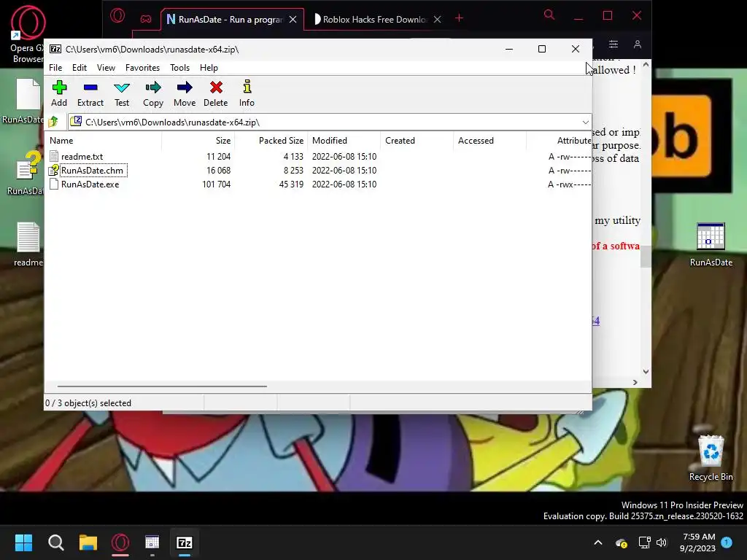747x560 pixels.
Task: Open the Help menu
Action: pos(209,68)
